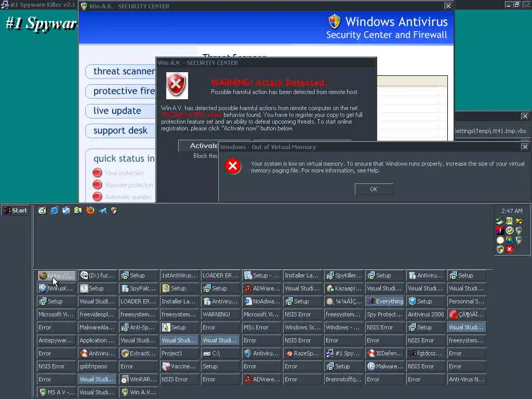
Task: Switch to the (D:) taskbar window
Action: [x=97, y=275]
